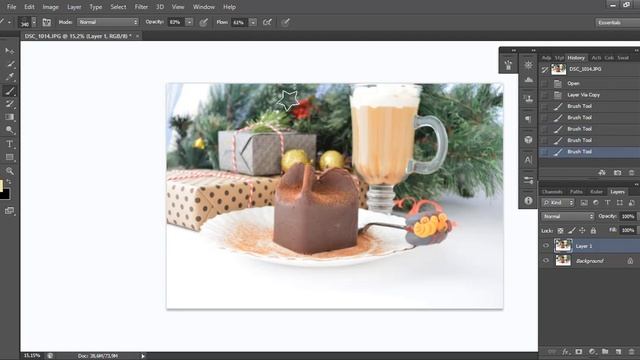This screenshot has height=360, width=640.
Task: Select the Move tool in the toolbar
Action: (x=9, y=51)
